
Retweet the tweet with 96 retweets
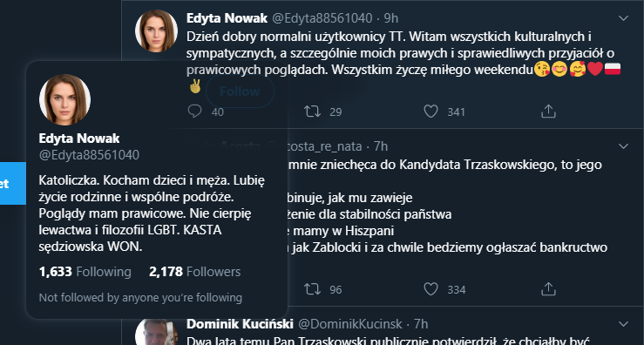tap(312, 289)
